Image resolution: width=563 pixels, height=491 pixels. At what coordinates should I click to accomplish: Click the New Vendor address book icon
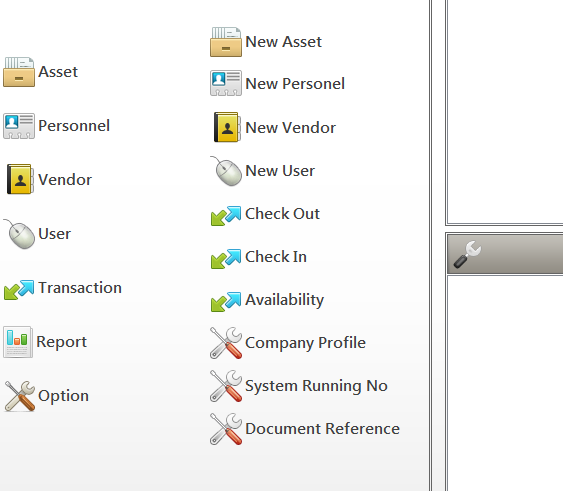pos(227,127)
